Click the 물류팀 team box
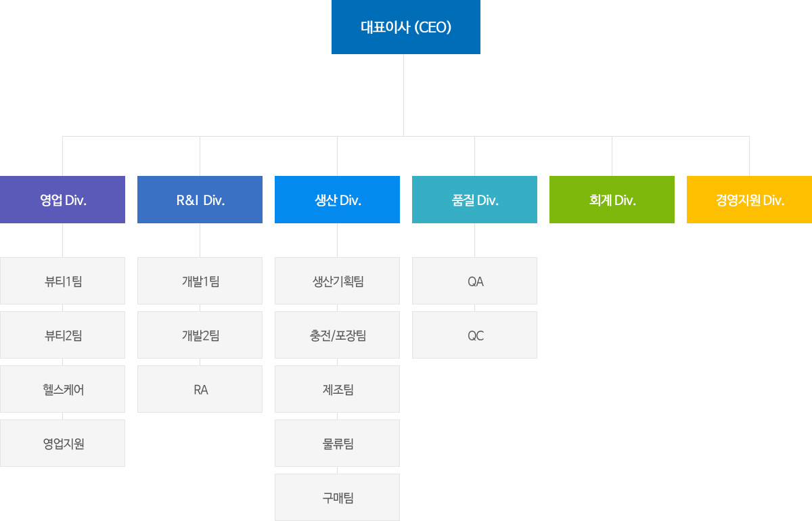Image resolution: width=812 pixels, height=521 pixels. (337, 443)
